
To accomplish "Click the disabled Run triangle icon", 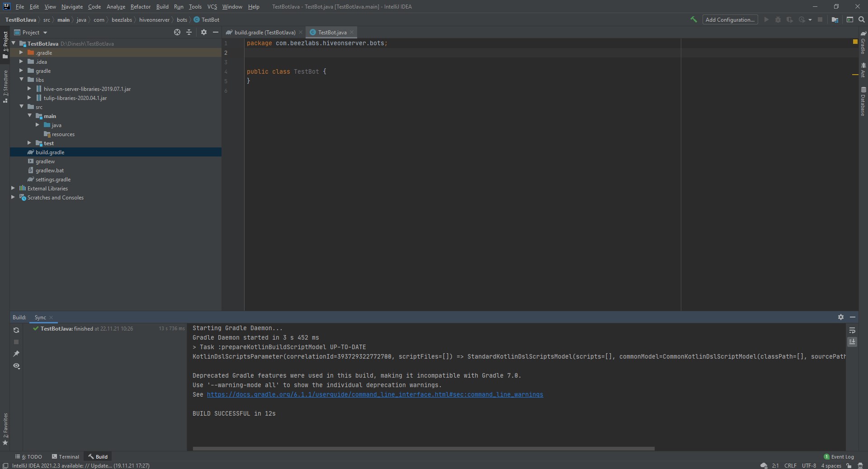I will [766, 19].
